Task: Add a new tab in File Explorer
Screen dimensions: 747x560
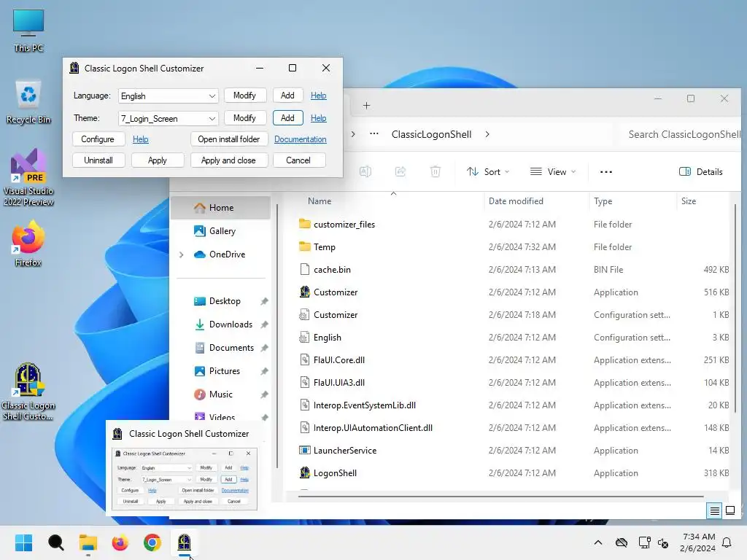Action: click(x=366, y=106)
